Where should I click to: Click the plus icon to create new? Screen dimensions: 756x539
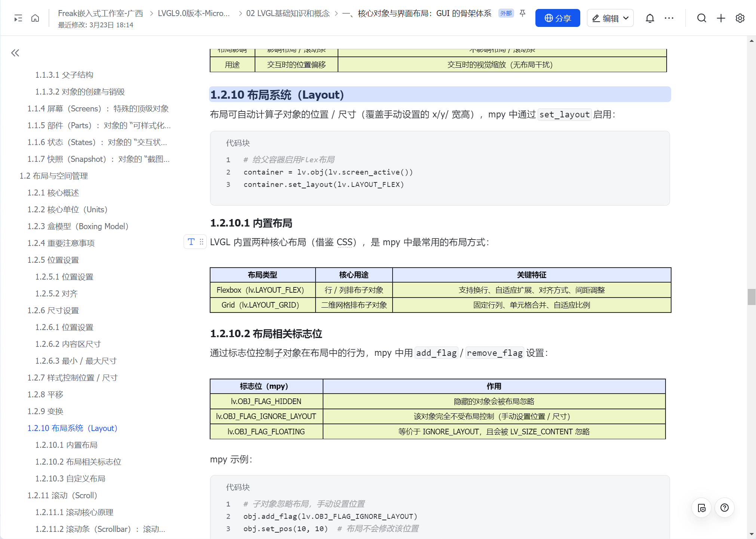pos(721,18)
